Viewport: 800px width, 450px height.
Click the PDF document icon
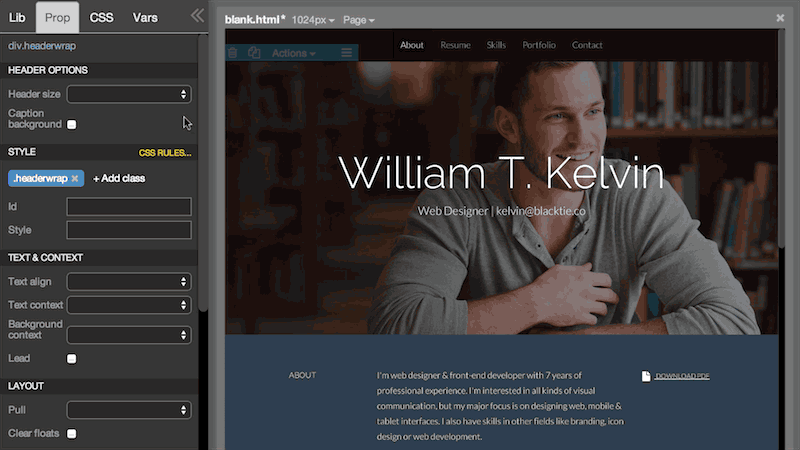(x=646, y=376)
